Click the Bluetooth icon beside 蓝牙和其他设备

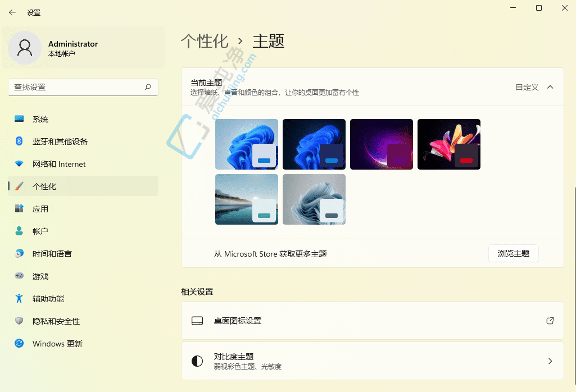[19, 142]
